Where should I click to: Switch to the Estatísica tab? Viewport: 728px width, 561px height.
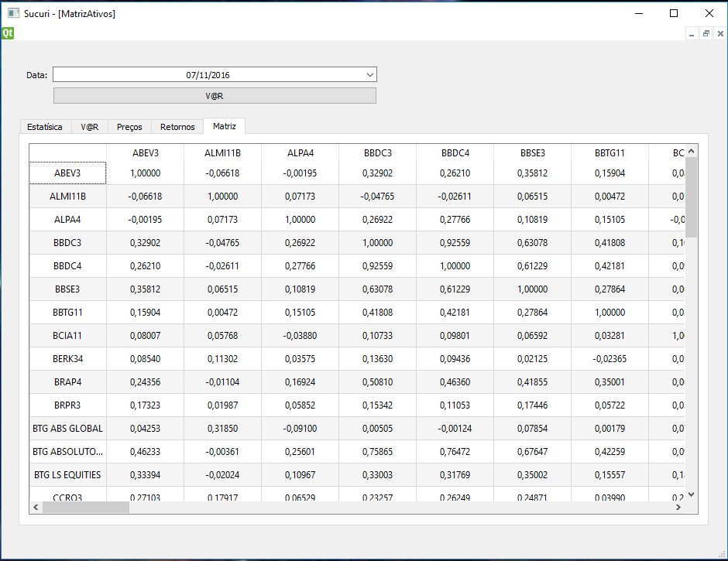[45, 127]
